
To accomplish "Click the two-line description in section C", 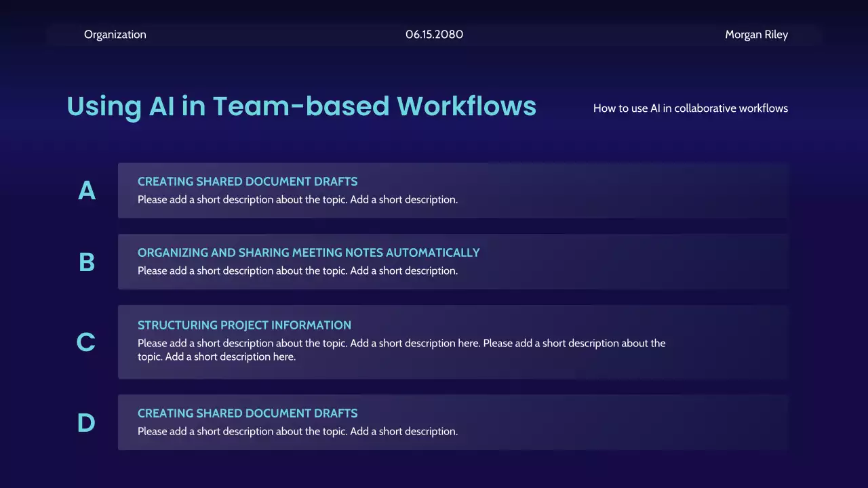I will coord(400,350).
